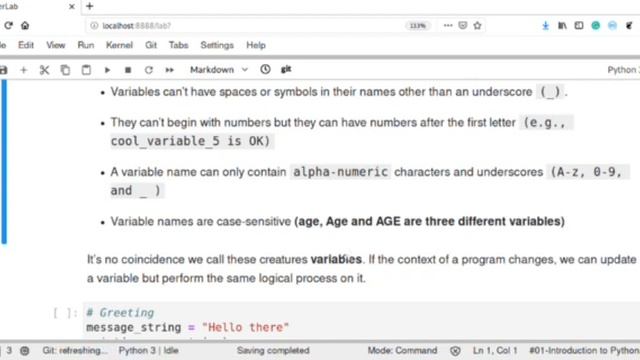
Task: Cut the selected cells
Action: 44,70
